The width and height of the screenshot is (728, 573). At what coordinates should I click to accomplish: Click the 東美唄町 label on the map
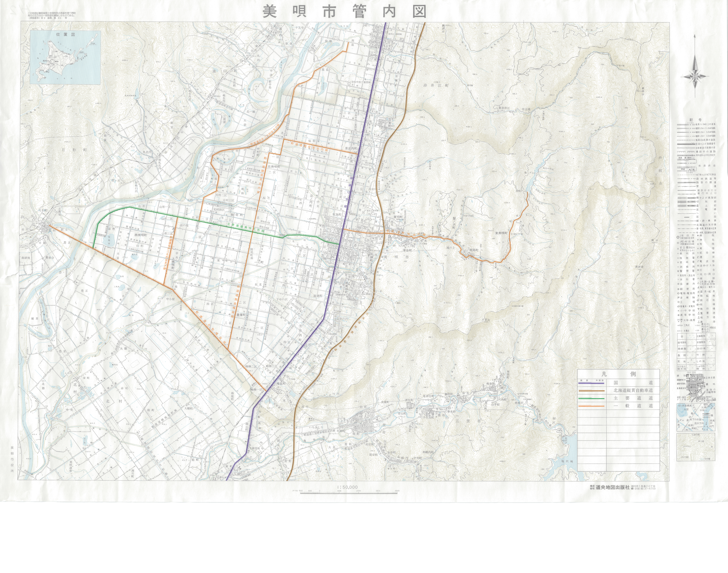(501, 233)
